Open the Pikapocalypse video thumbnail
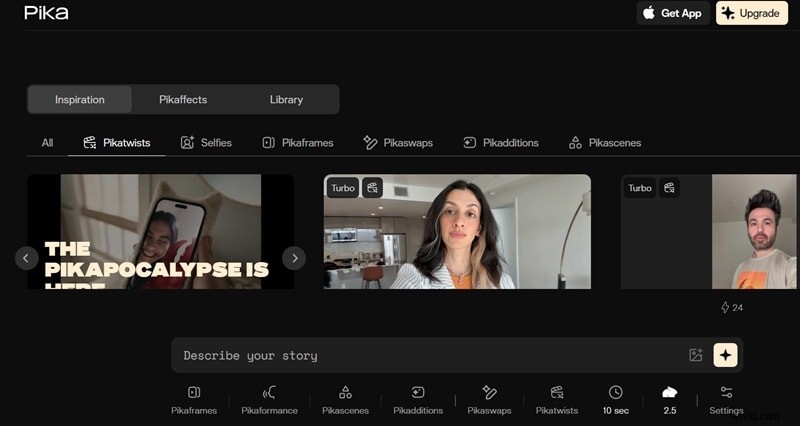The image size is (800, 426). (x=160, y=232)
